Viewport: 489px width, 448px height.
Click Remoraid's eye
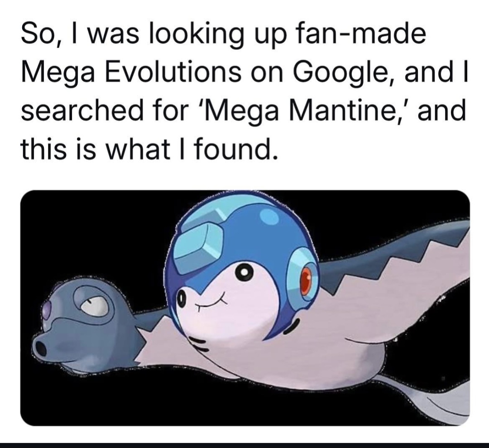coord(94,305)
